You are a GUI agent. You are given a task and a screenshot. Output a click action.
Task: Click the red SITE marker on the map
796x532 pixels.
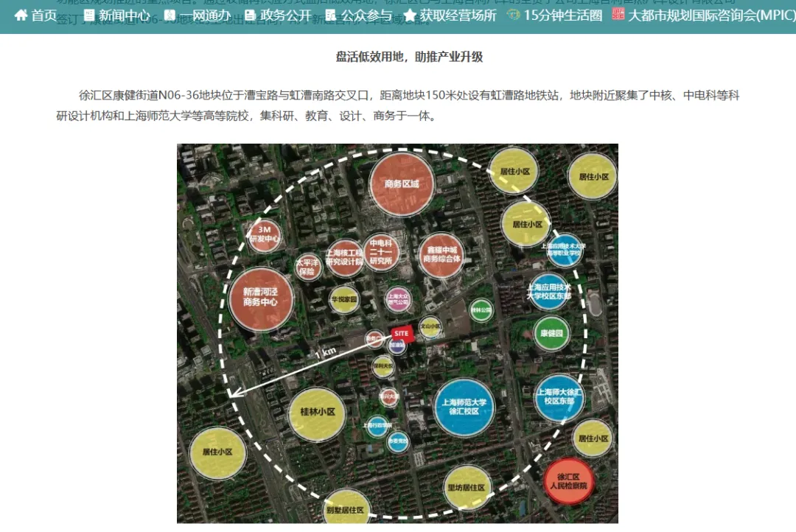[x=401, y=334]
